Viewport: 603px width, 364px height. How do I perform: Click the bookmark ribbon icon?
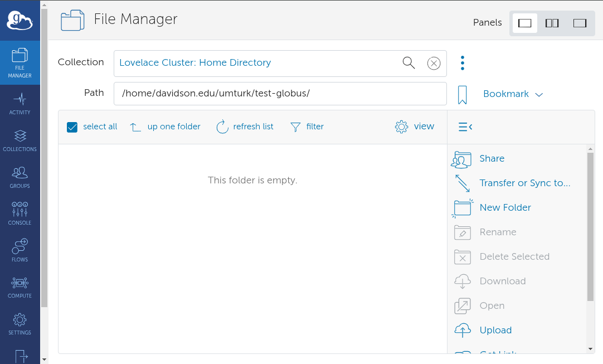click(x=462, y=95)
